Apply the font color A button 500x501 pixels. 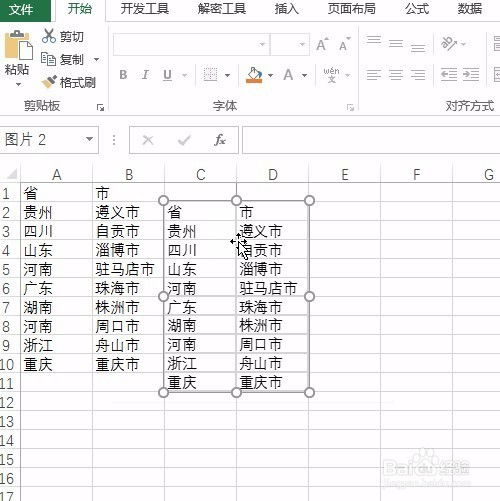pos(288,75)
